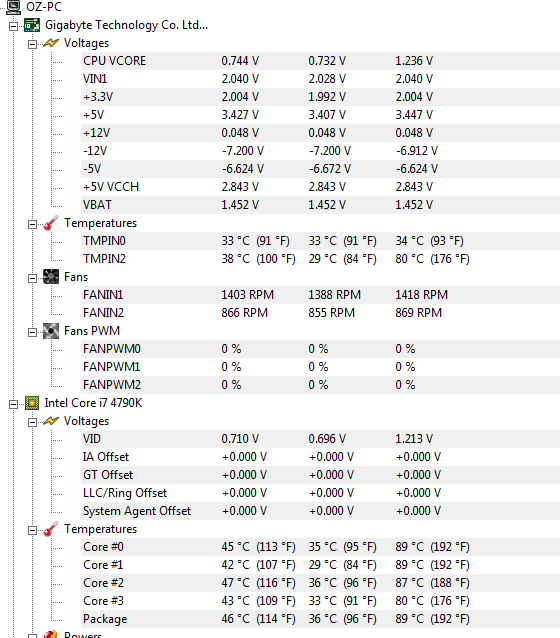
Task: Collapse the Intel Core i7 4790K node
Action: [x=13, y=404]
